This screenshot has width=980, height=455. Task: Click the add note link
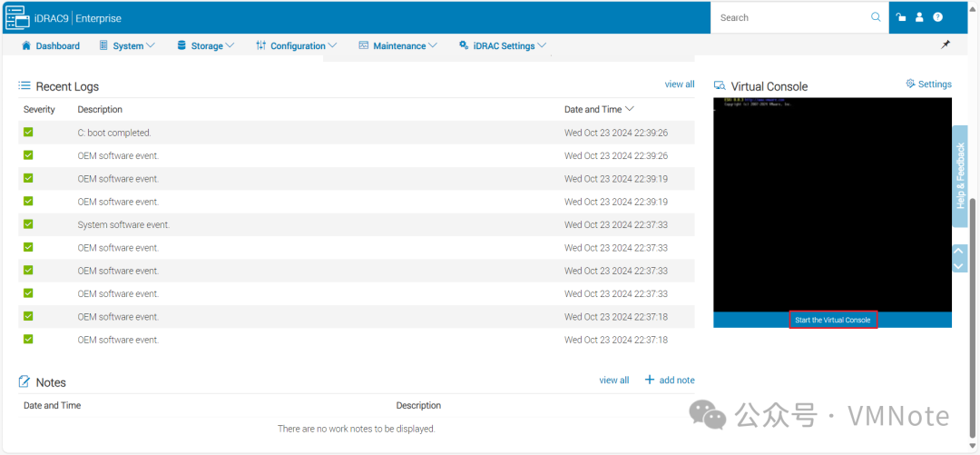click(677, 380)
